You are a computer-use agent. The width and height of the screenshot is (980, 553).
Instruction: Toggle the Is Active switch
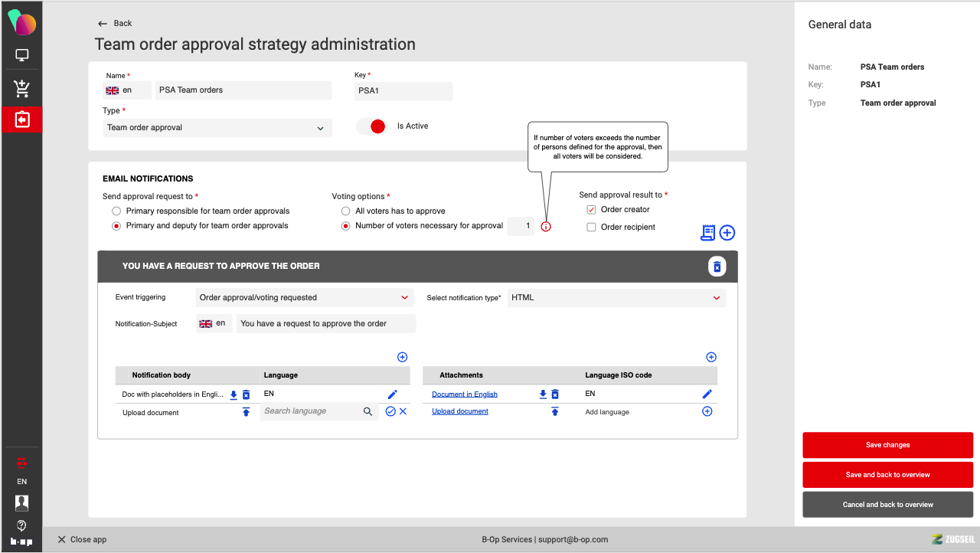click(372, 126)
